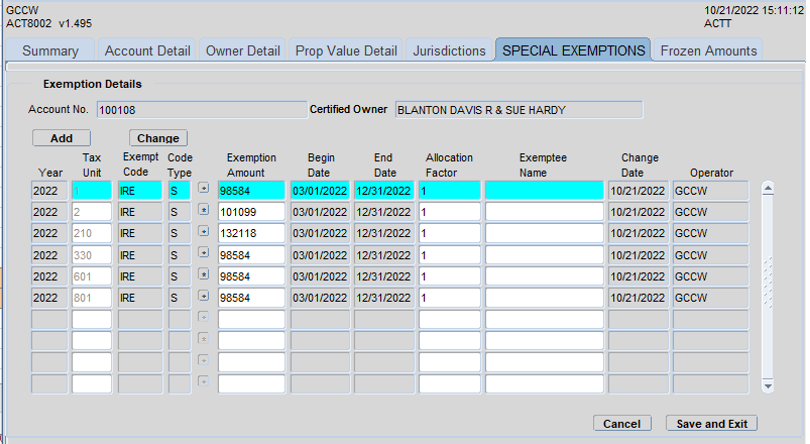
Task: Open code type lookup for Tax Unit 2 row
Action: pos(204,211)
